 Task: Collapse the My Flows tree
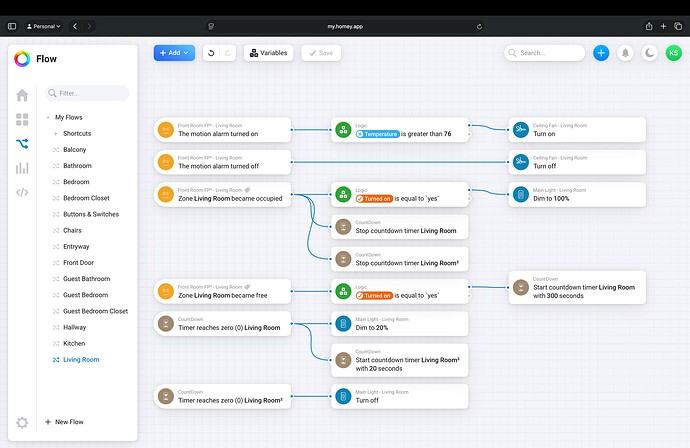[x=47, y=117]
